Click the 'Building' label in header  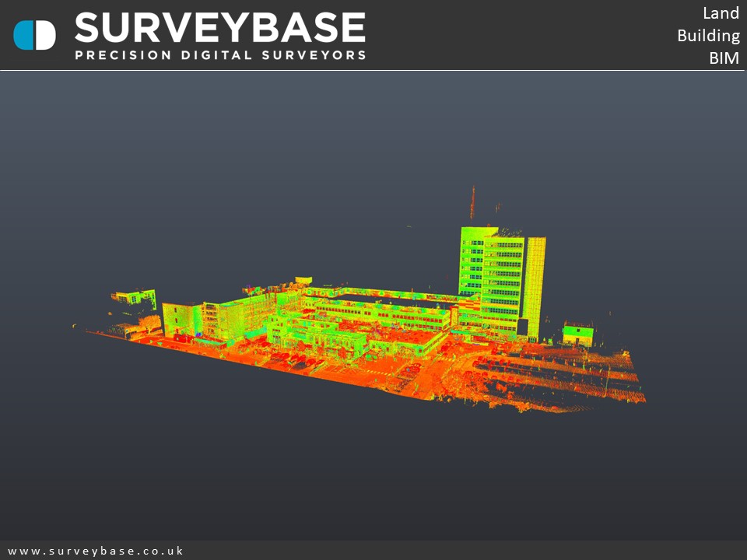click(x=708, y=36)
